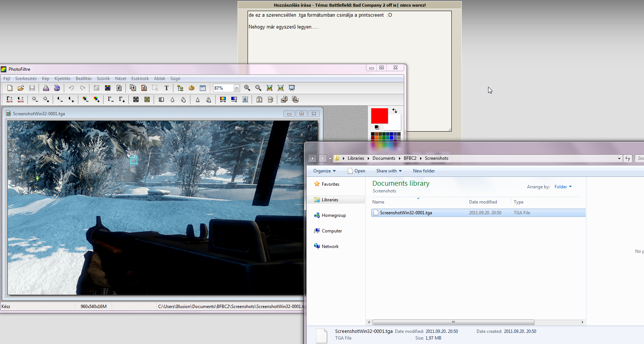Redo the last action

[82, 88]
